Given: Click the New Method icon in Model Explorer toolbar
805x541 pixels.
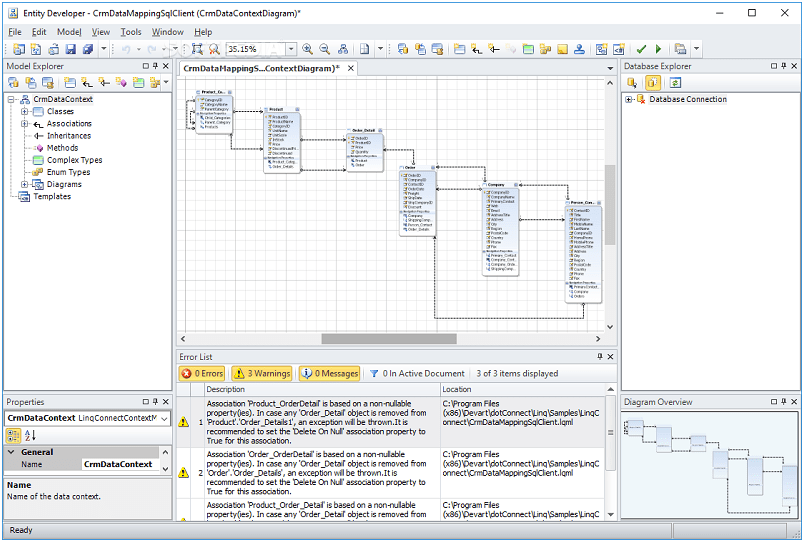Looking at the screenshot, I should click(x=121, y=83).
